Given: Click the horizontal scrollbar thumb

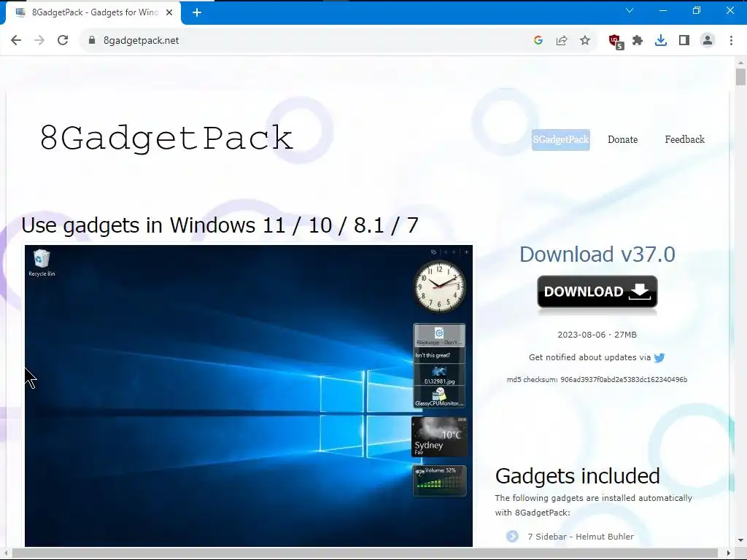Looking at the screenshot, I should 365,553.
